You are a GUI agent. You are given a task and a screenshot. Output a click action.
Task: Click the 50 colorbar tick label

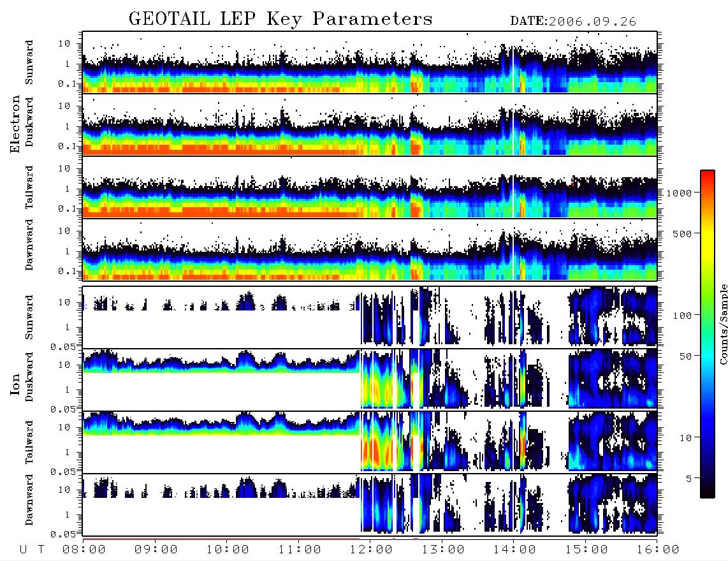tap(685, 356)
